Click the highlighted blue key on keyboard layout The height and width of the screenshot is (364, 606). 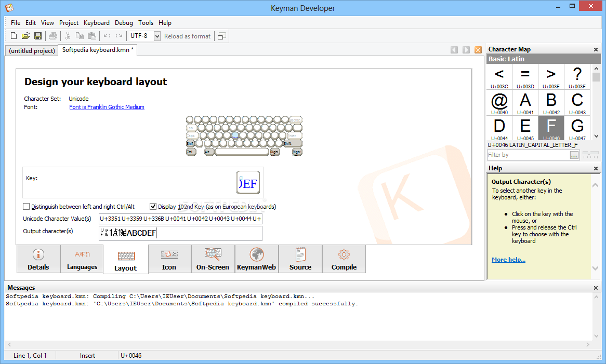pyautogui.click(x=234, y=136)
